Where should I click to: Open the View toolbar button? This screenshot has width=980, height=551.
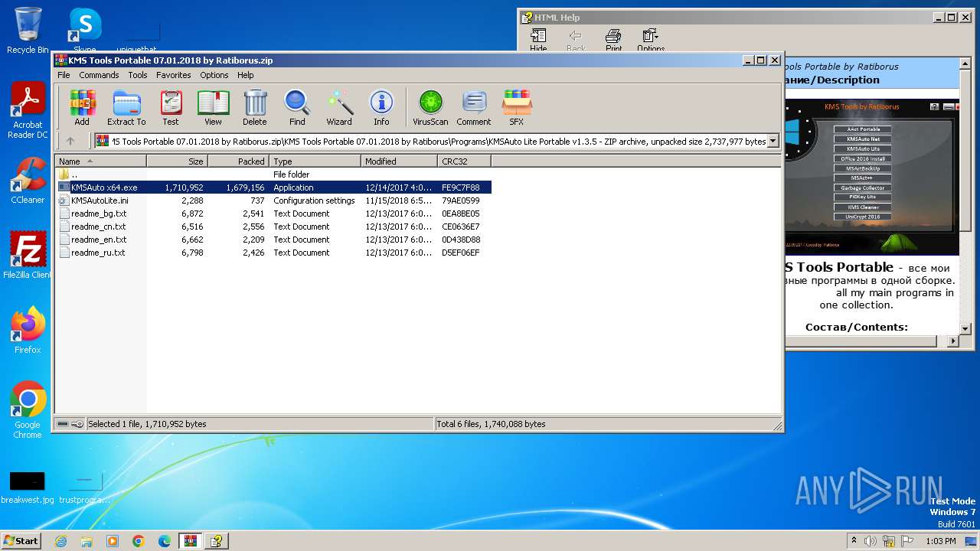pos(213,107)
